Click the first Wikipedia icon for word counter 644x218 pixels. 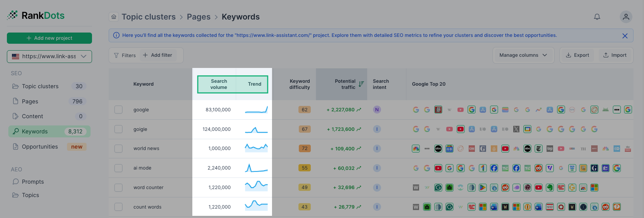click(x=416, y=187)
